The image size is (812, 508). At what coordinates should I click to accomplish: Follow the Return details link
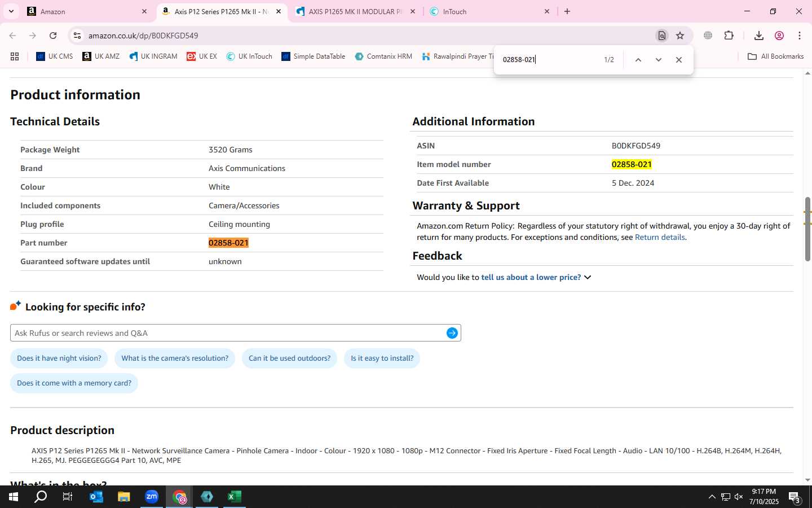pyautogui.click(x=660, y=237)
